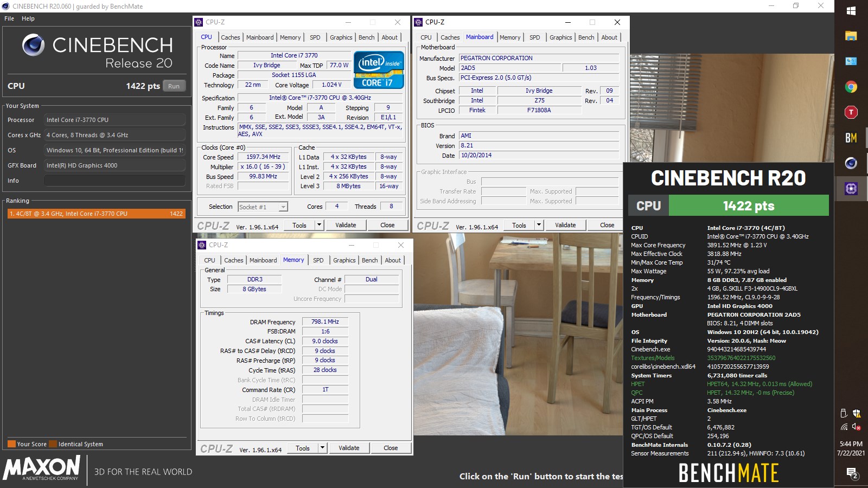Click Validate in Memory window
Viewport: 868px width, 488px height.
[349, 448]
